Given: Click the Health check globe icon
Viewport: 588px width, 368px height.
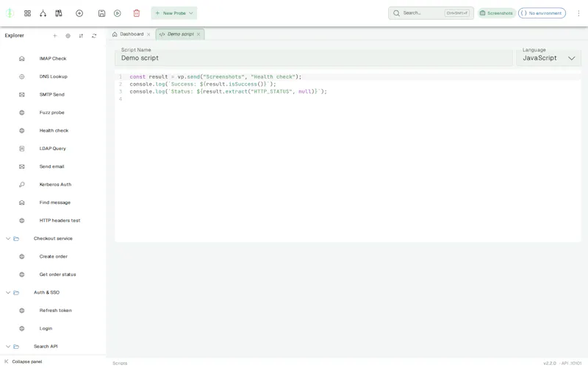Looking at the screenshot, I should (x=22, y=131).
